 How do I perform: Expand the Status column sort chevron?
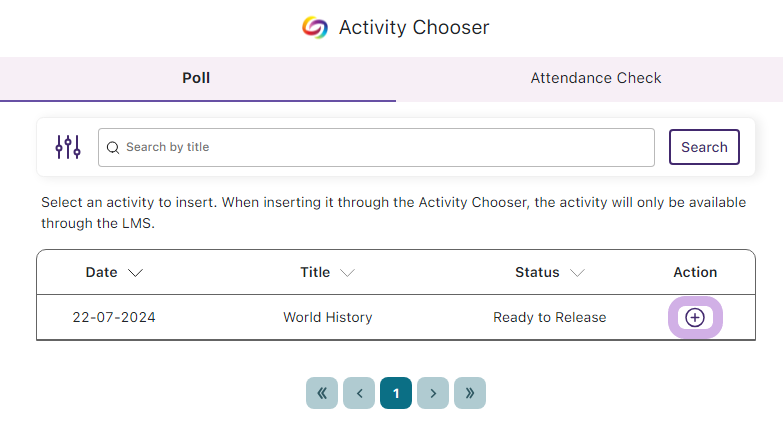tap(577, 273)
